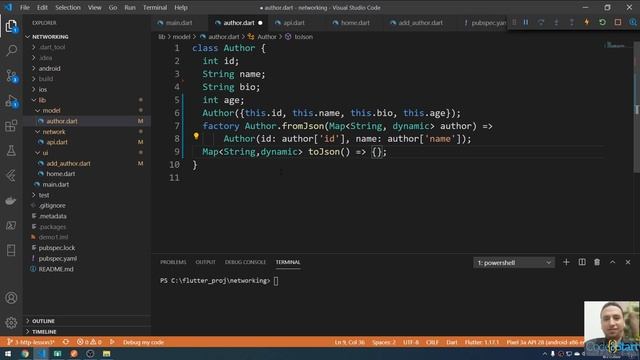Open Run and Debug view

tap(11, 101)
